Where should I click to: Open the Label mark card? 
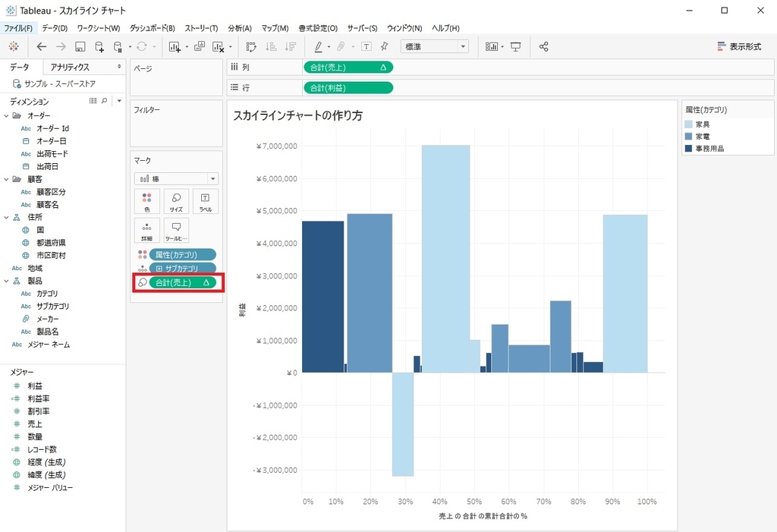205,201
